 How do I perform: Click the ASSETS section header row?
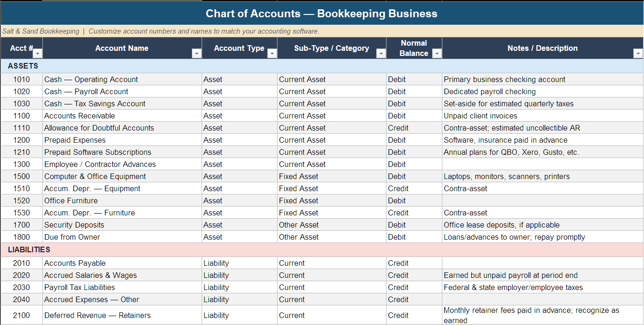coord(322,66)
